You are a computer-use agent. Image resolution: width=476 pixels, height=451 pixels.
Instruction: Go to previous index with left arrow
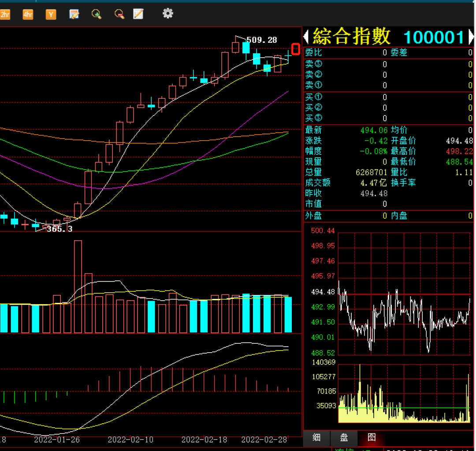306,37
